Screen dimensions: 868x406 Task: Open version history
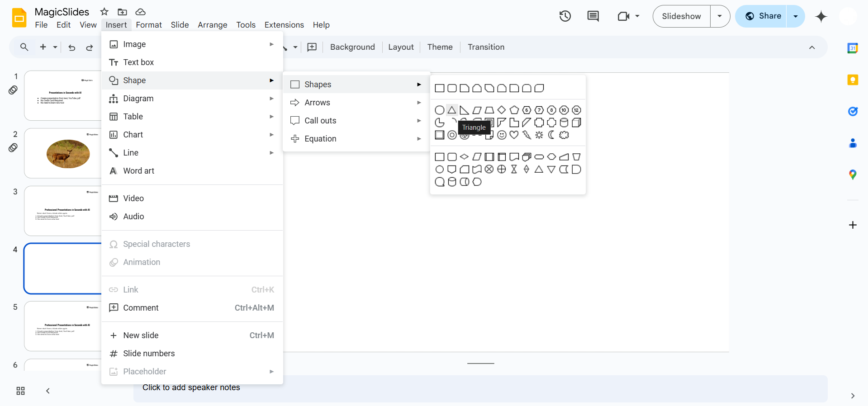[x=565, y=16]
